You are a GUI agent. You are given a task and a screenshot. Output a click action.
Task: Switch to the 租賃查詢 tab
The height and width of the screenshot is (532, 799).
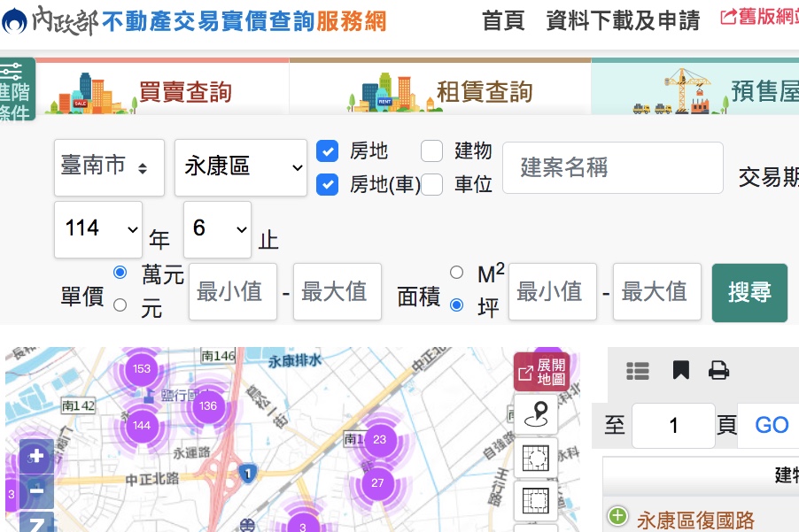click(x=440, y=90)
